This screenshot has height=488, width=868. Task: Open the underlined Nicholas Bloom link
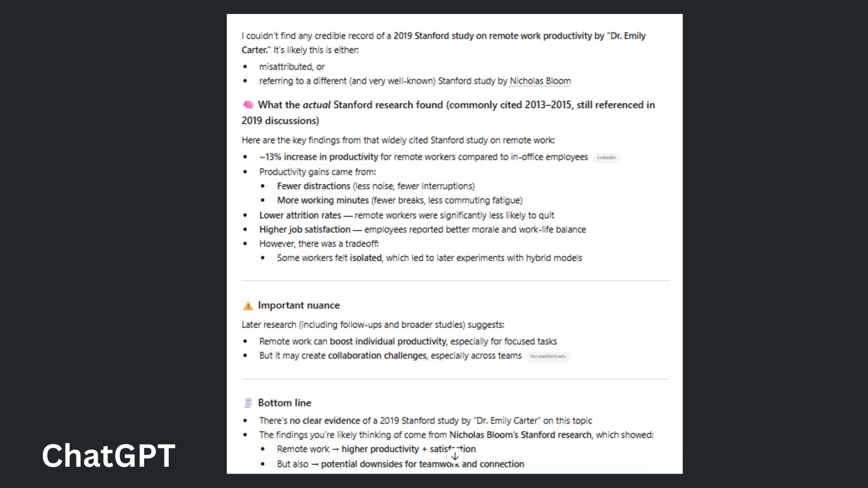(540, 81)
